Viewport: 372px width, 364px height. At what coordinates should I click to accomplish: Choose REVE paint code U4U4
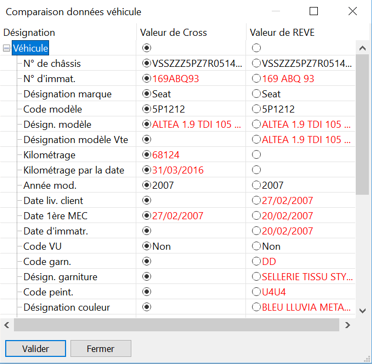256,292
